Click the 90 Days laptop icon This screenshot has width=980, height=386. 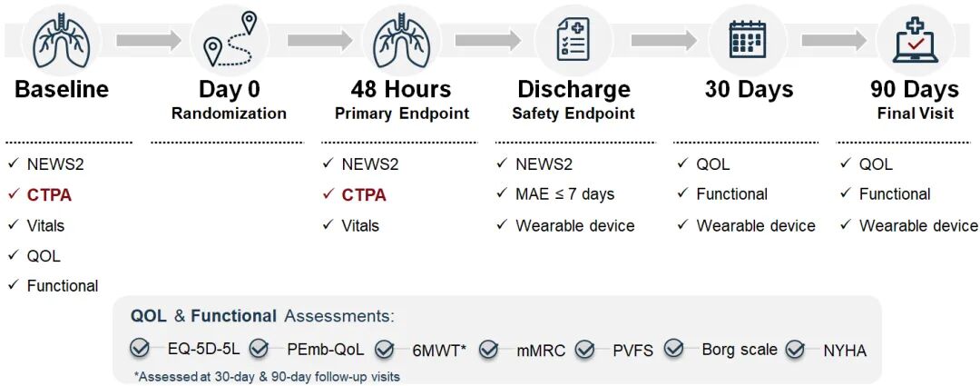click(x=914, y=40)
